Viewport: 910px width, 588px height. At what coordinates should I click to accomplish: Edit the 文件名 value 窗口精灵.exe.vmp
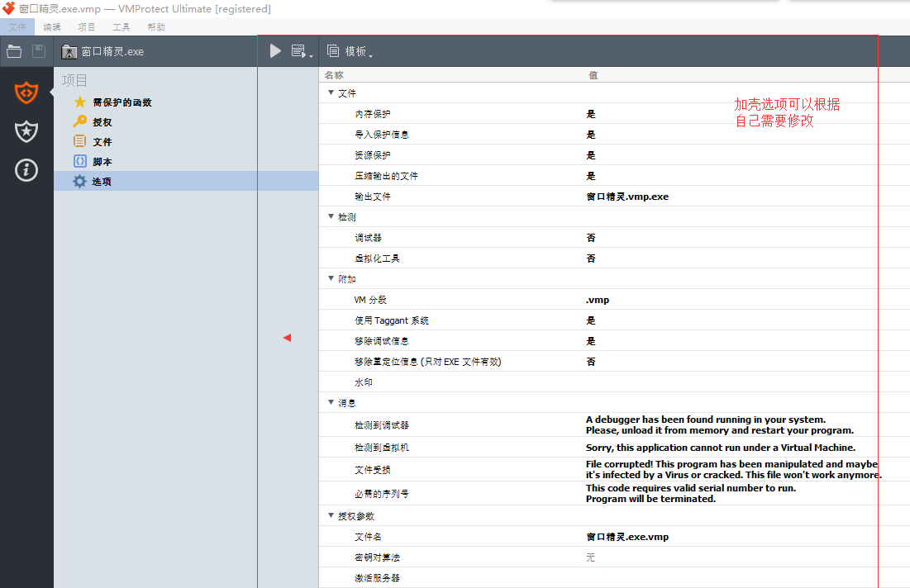coord(627,537)
